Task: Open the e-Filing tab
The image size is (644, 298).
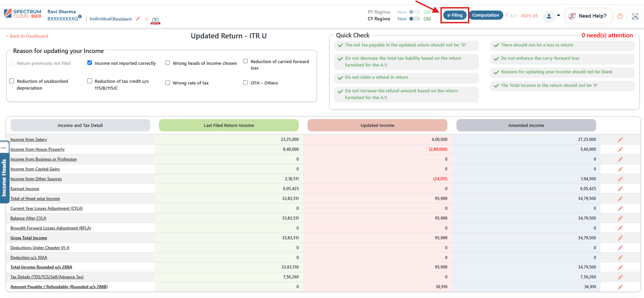Action: 455,15
